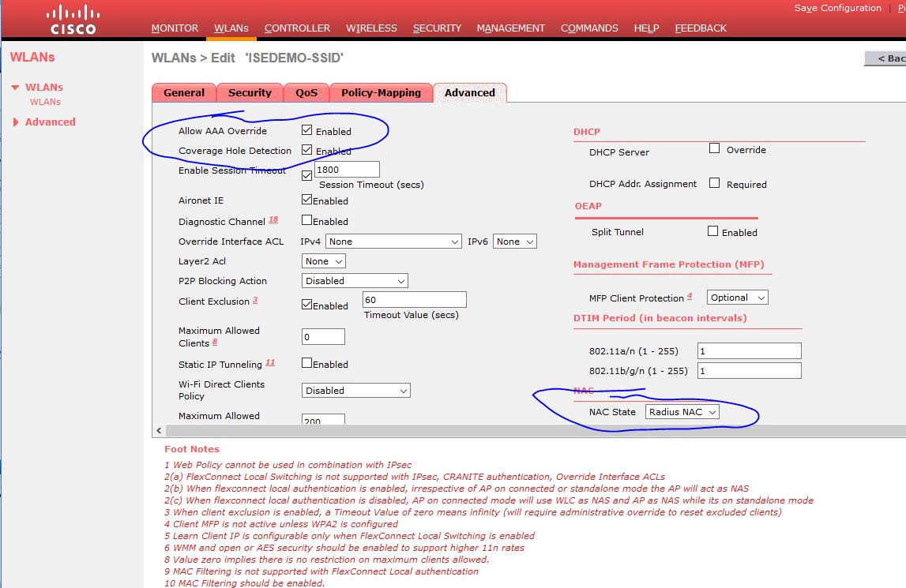Open footnote 4 link beside MFP Client Protection
This screenshot has height=588, width=906.
click(x=690, y=296)
